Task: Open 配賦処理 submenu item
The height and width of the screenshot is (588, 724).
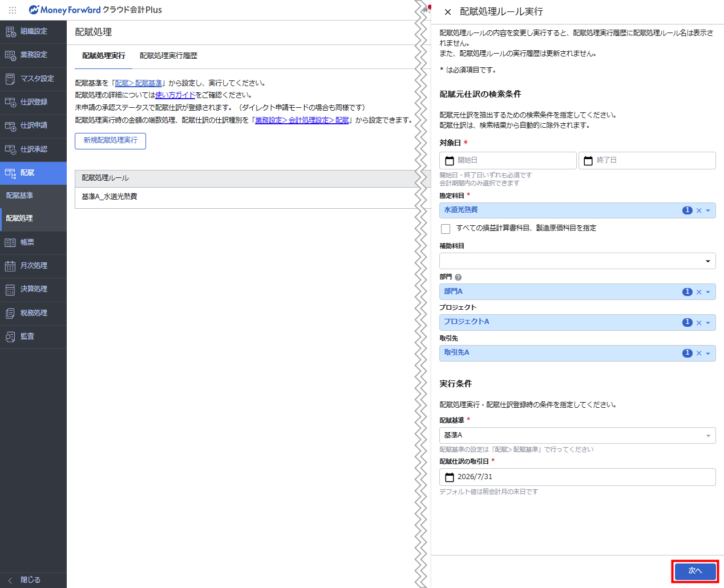Action: click(x=33, y=218)
